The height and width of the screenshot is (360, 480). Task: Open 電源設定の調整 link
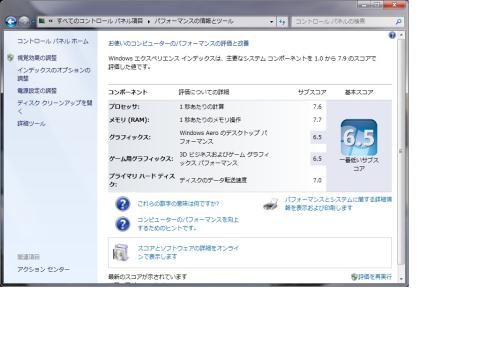point(37,91)
